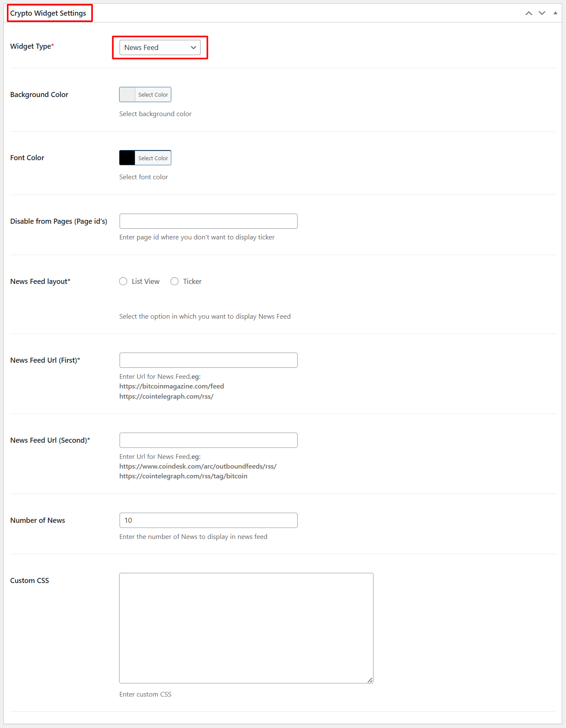The height and width of the screenshot is (728, 566).
Task: Click the Disable from Pages input field
Action: click(208, 221)
